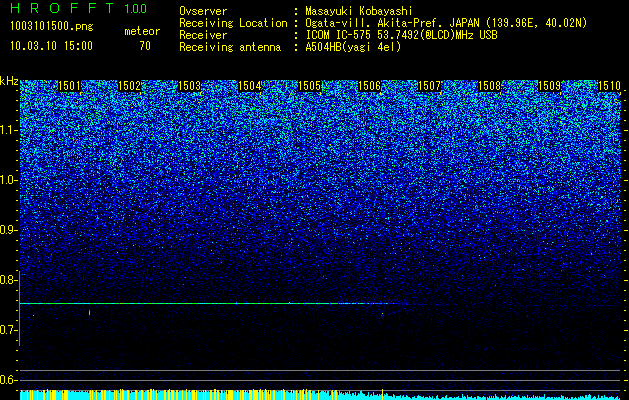This screenshot has height=400, width=629.
Task: Click the A504HB(yagi 4el) antenna text
Action: click(353, 47)
